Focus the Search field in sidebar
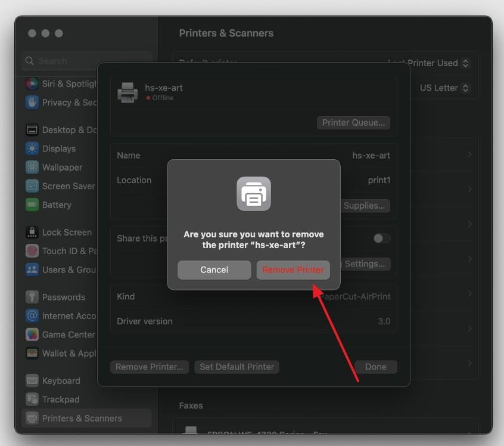 87,61
